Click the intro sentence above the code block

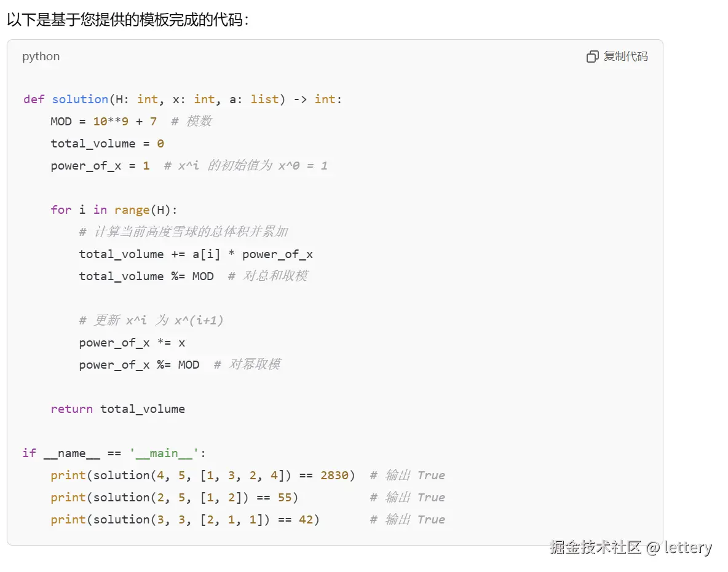(128, 20)
